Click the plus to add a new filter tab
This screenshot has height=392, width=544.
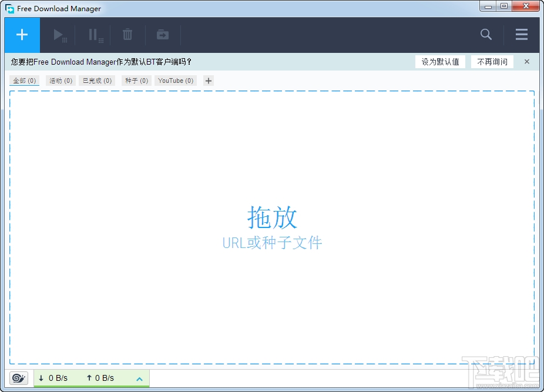[208, 81]
